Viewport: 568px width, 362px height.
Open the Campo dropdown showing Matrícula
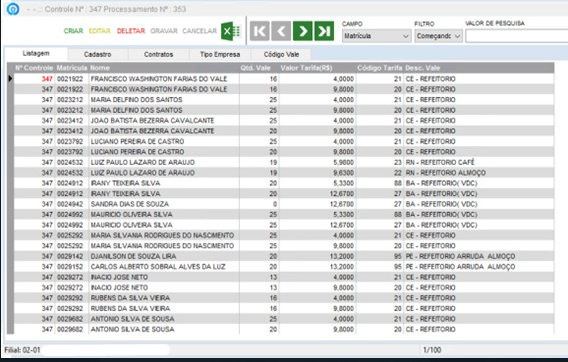376,36
